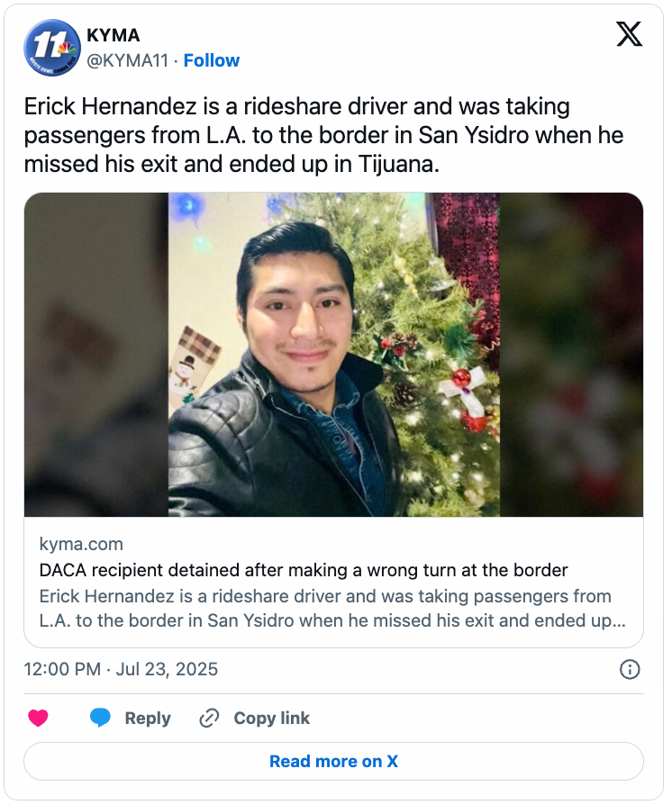Click the pink heart like icon
Image resolution: width=672 pixels, height=805 pixels.
click(x=38, y=718)
